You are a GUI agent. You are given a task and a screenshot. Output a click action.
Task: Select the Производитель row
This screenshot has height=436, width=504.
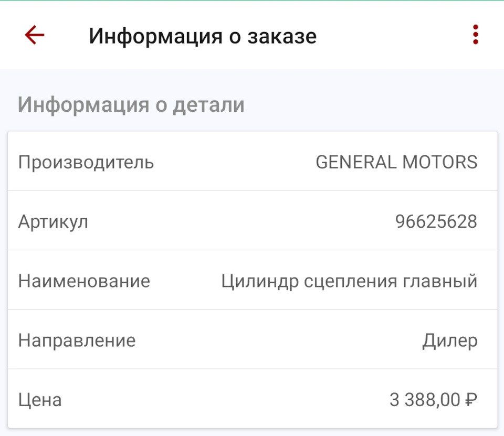(252, 162)
